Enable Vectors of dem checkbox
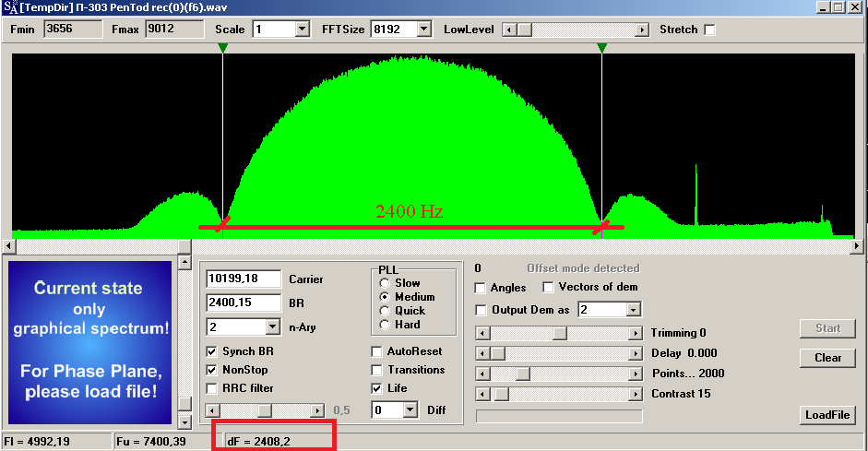Viewport: 868px width, 451px height. (x=548, y=287)
